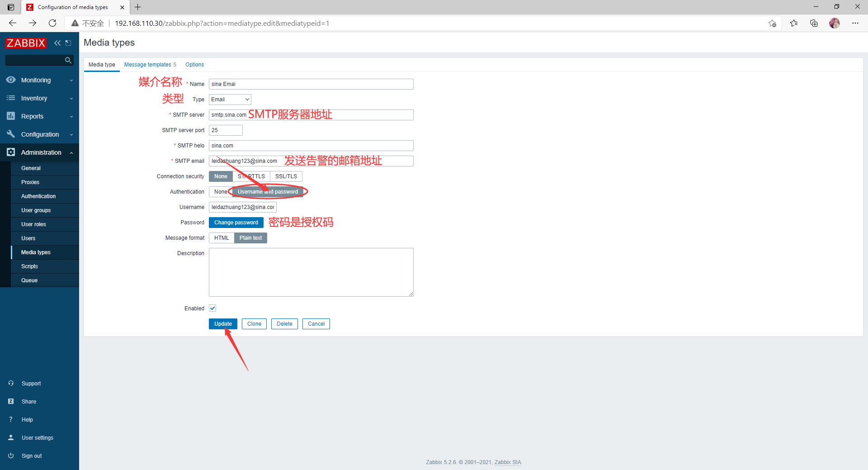Open the Scripts submenu item
Image resolution: width=868 pixels, height=470 pixels.
[45, 266]
